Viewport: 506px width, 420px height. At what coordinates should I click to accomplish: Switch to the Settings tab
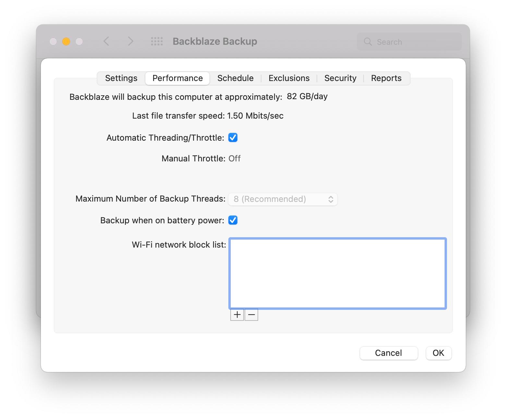click(x=121, y=78)
